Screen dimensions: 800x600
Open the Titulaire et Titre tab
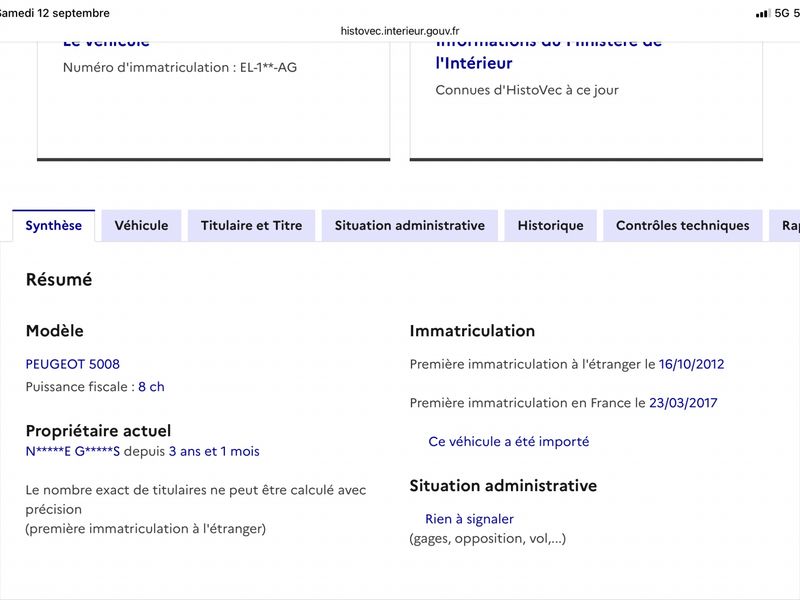(252, 226)
